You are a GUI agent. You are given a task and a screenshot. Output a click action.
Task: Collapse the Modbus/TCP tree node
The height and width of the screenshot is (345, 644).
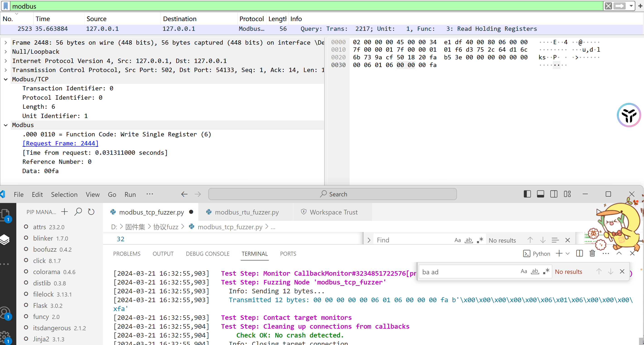click(x=6, y=79)
